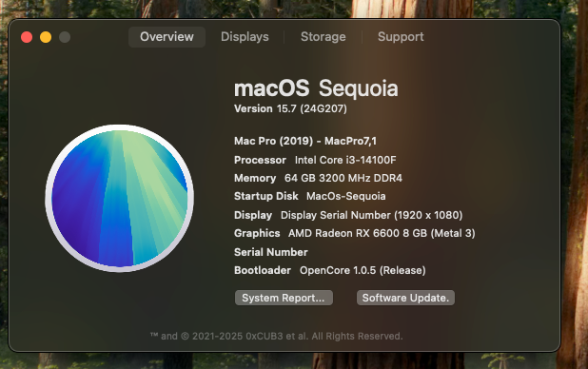Click the Intel Core i3-14100F processor value

coord(345,160)
